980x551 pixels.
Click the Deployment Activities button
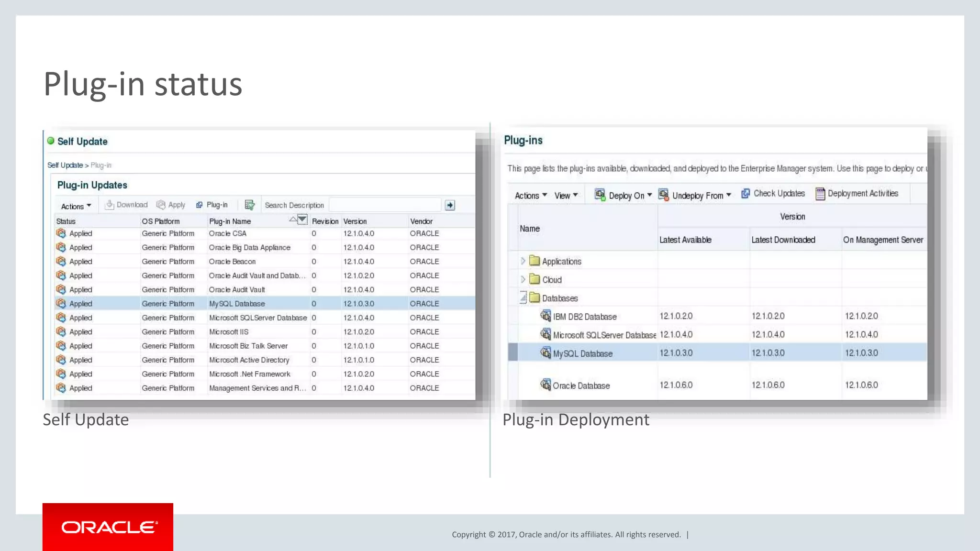coord(857,193)
